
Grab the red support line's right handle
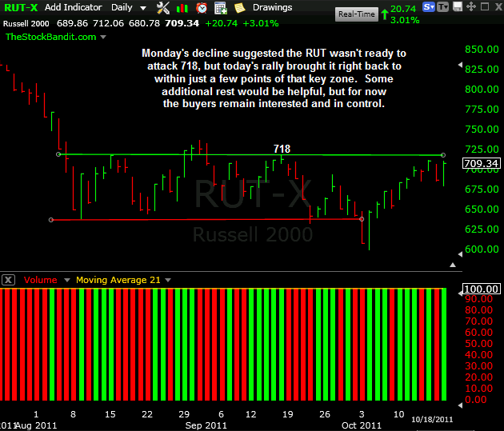(362, 219)
